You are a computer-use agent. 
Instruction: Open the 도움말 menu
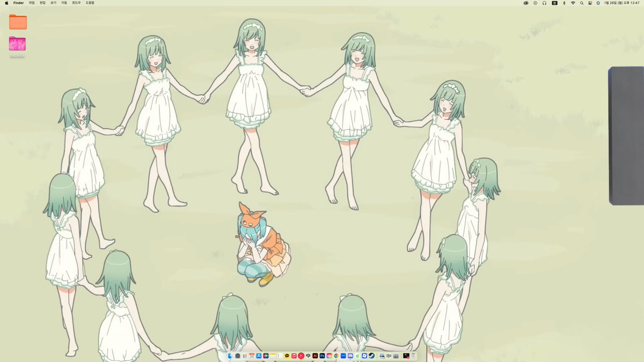click(90, 3)
